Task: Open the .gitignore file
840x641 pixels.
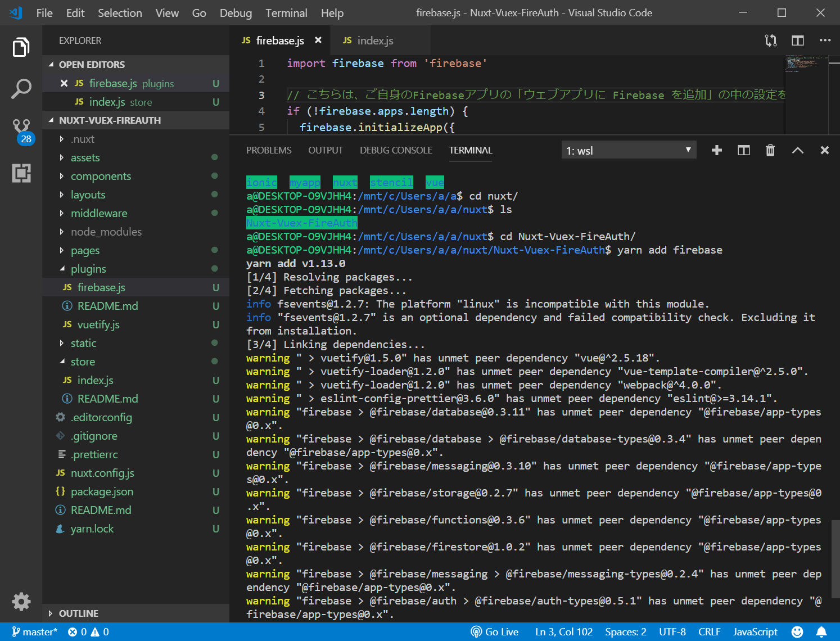Action: click(136, 436)
